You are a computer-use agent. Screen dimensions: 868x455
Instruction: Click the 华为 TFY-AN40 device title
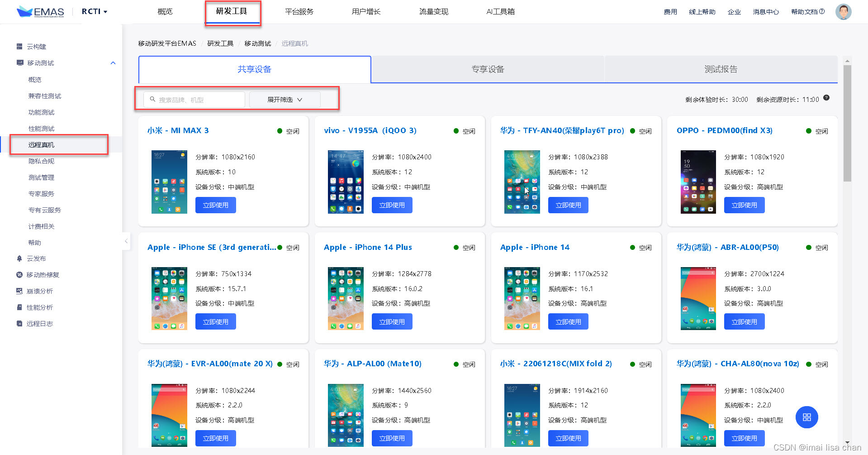coord(562,130)
